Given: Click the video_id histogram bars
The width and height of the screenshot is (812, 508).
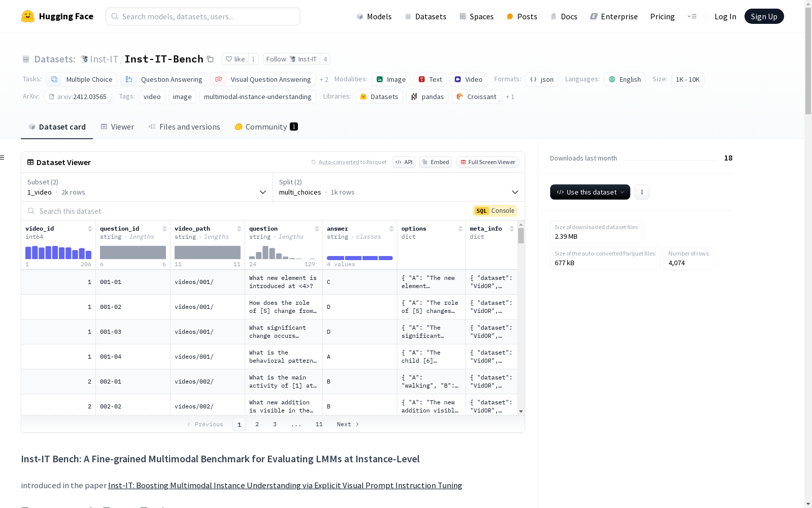Looking at the screenshot, I should (58, 252).
